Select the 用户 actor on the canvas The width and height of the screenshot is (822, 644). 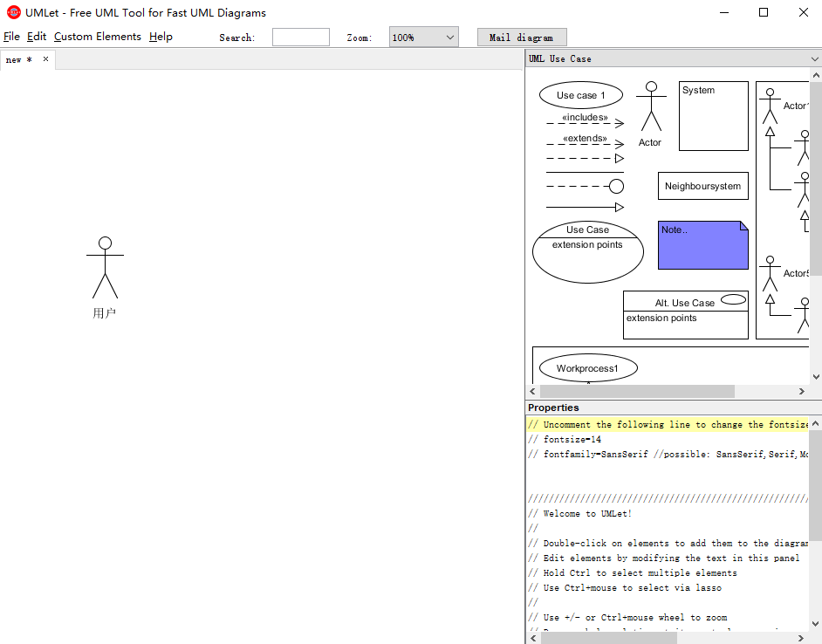pyautogui.click(x=105, y=277)
